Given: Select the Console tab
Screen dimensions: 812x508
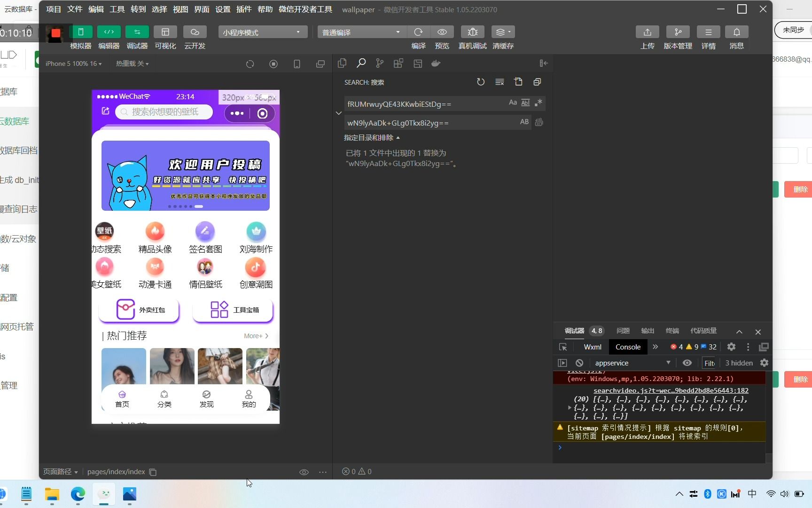Looking at the screenshot, I should 628,347.
